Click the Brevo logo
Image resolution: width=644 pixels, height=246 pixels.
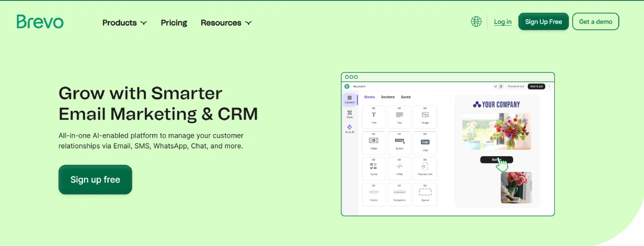[x=40, y=22]
